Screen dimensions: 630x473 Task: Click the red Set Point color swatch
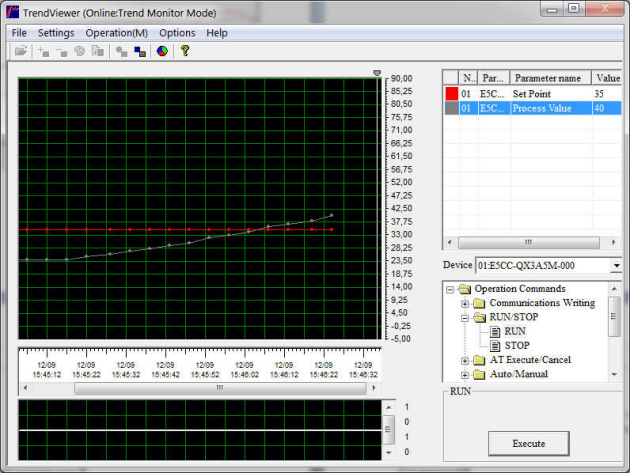coord(452,94)
